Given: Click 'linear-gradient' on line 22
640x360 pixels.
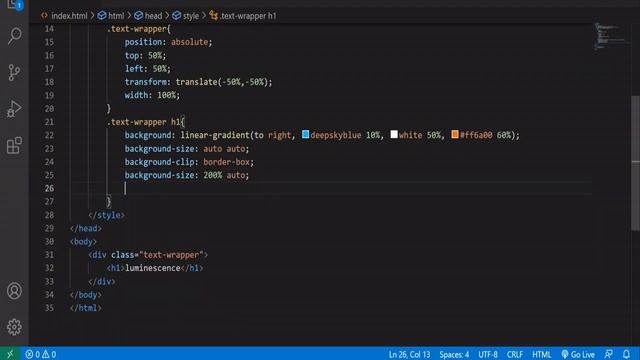Looking at the screenshot, I should click(x=215, y=135).
